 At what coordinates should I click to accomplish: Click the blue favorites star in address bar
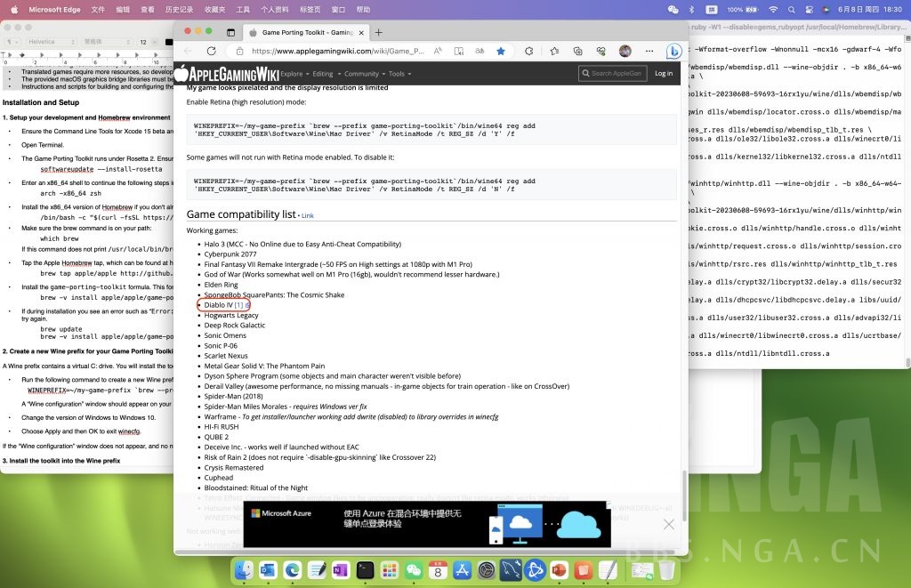pos(501,52)
